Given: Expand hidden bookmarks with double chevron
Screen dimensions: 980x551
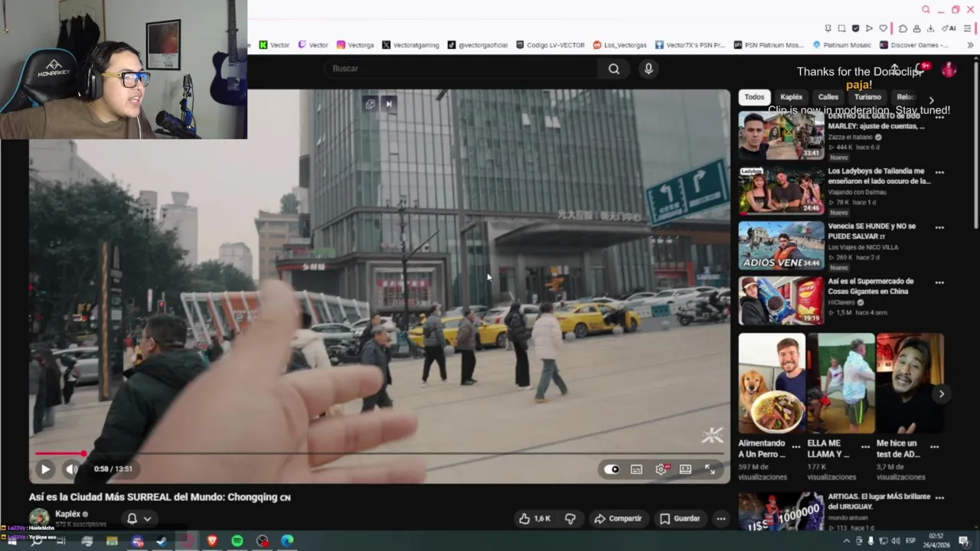Looking at the screenshot, I should [x=970, y=45].
